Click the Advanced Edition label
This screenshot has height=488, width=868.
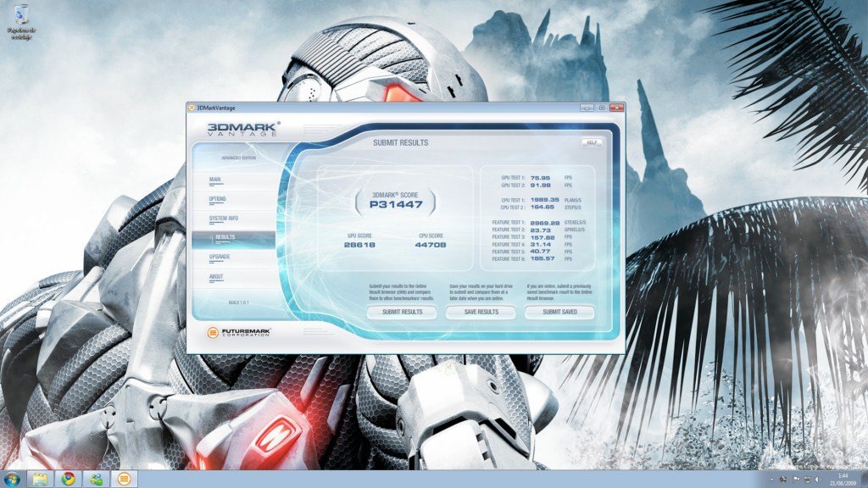(x=238, y=158)
